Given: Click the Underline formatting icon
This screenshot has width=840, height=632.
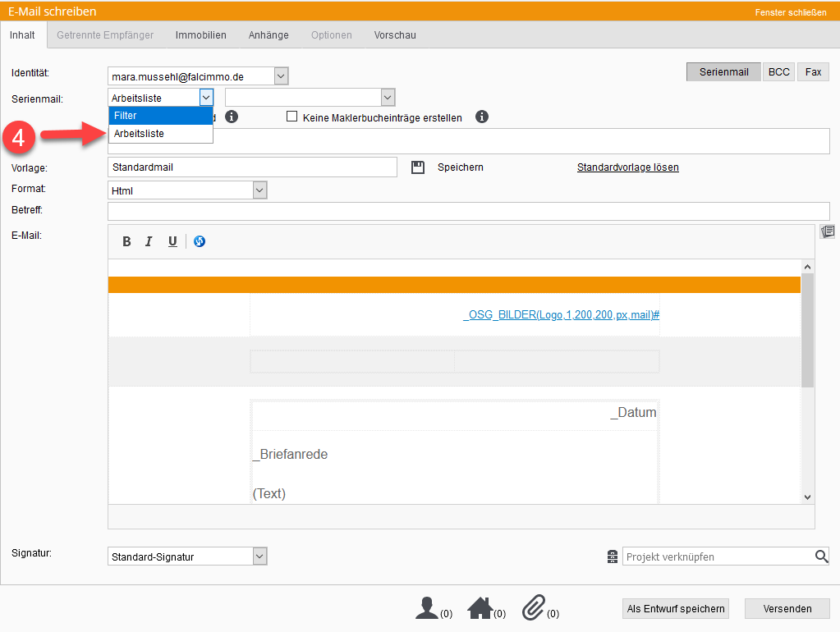Looking at the screenshot, I should click(172, 241).
